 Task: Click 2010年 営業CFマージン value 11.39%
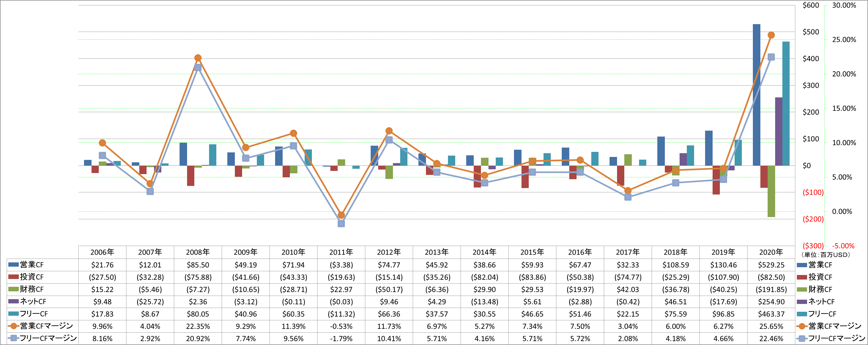293,326
